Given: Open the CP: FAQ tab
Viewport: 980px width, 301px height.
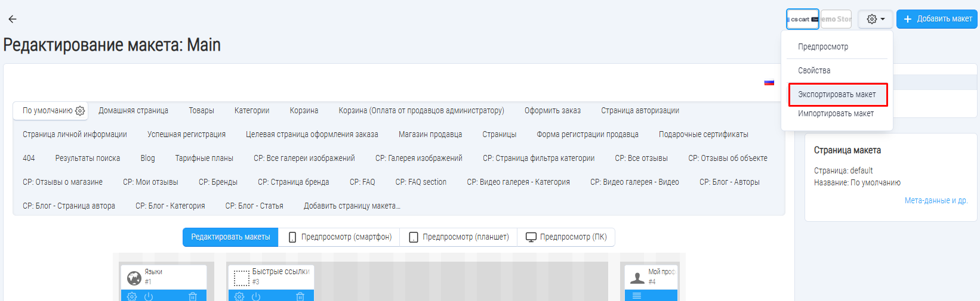Looking at the screenshot, I should click(x=362, y=182).
